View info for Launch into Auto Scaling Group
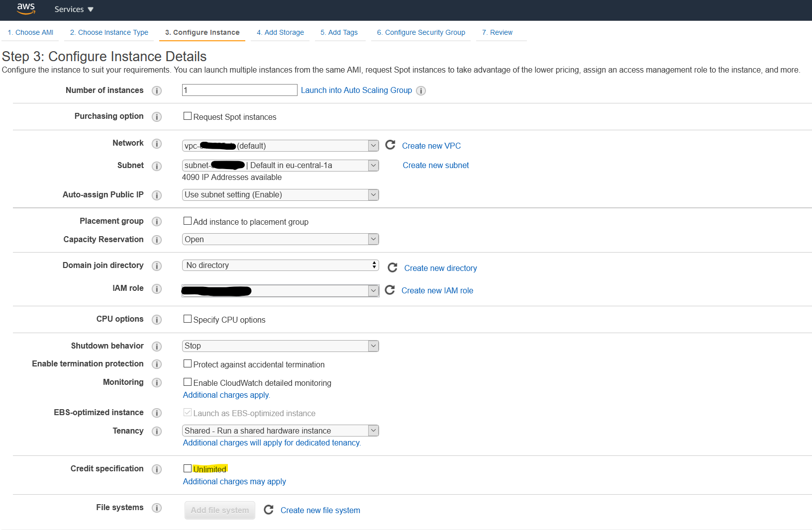812x530 pixels. pos(421,90)
